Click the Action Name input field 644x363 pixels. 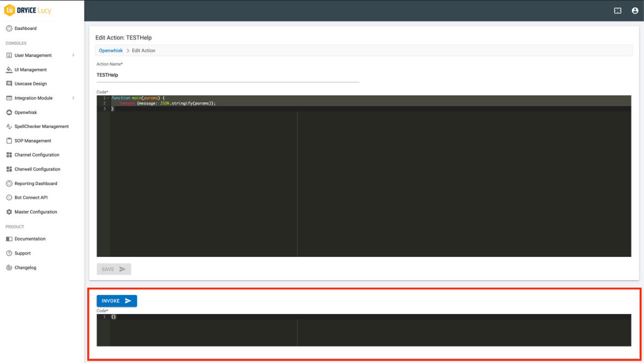click(x=228, y=75)
